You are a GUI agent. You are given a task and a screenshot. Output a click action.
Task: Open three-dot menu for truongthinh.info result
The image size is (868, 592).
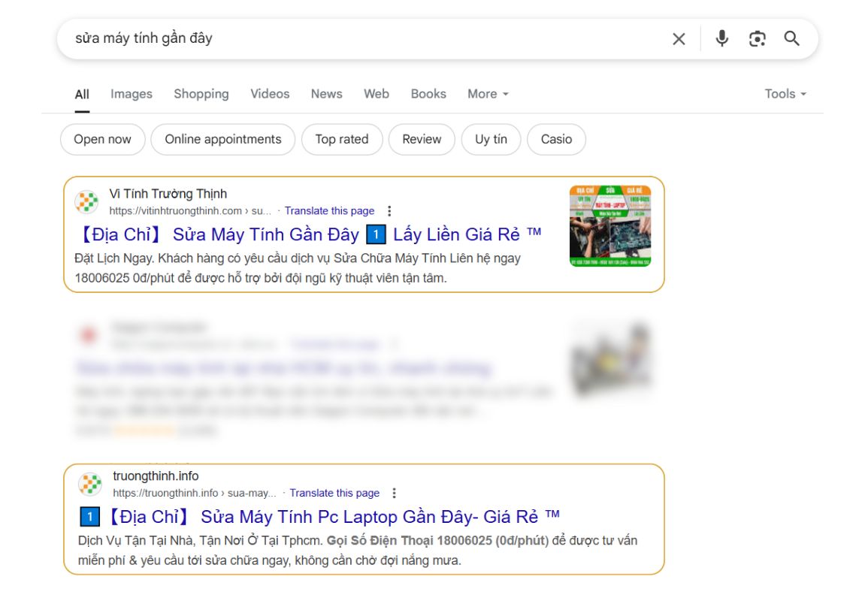[394, 493]
